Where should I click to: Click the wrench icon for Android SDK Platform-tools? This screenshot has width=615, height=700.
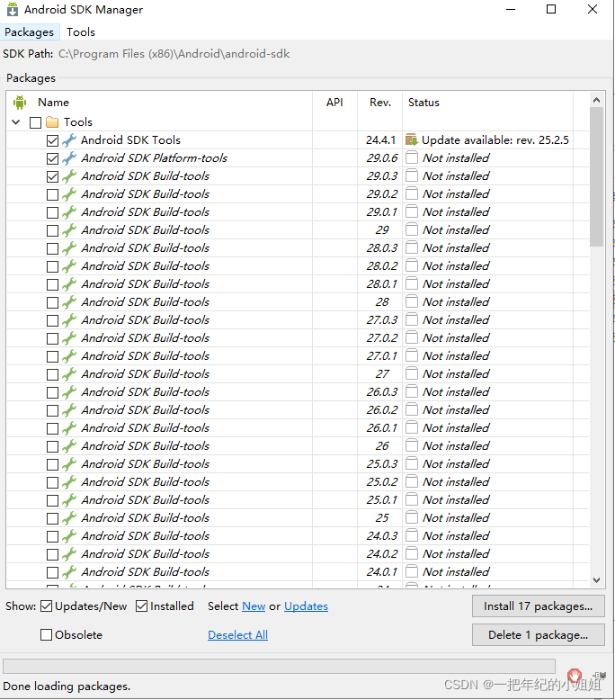click(x=69, y=158)
